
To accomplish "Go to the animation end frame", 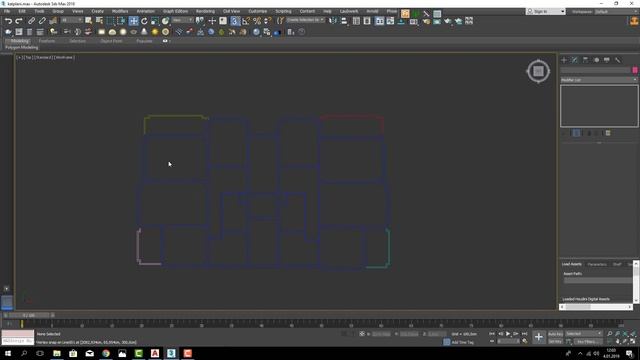I will (x=524, y=334).
